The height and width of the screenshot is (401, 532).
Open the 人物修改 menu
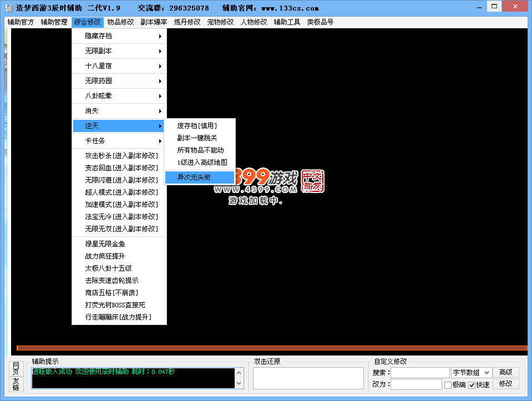(254, 22)
